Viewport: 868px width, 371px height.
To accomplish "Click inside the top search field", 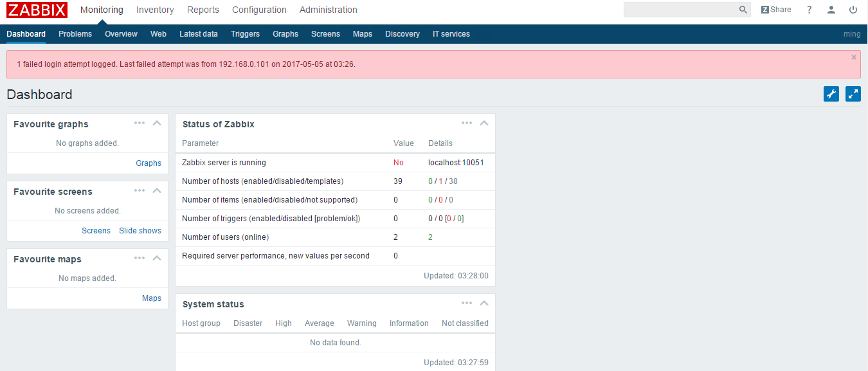I will [x=680, y=10].
